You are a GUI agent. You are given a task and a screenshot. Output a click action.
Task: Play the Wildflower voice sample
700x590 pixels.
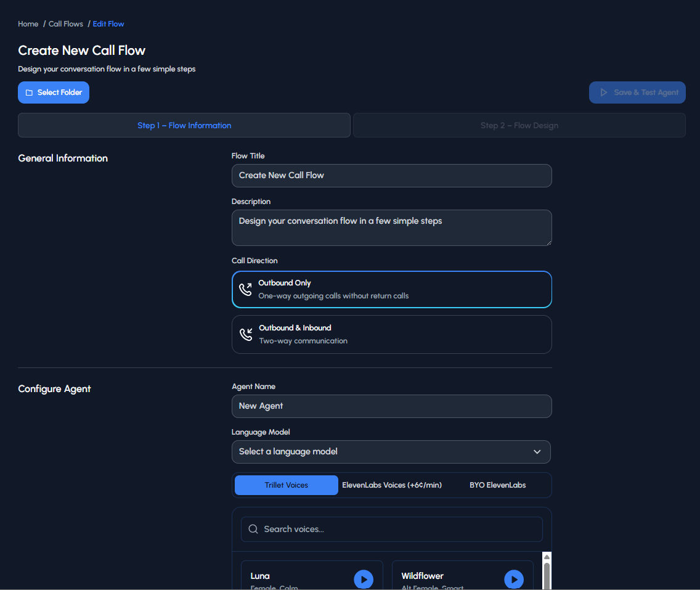[514, 579]
